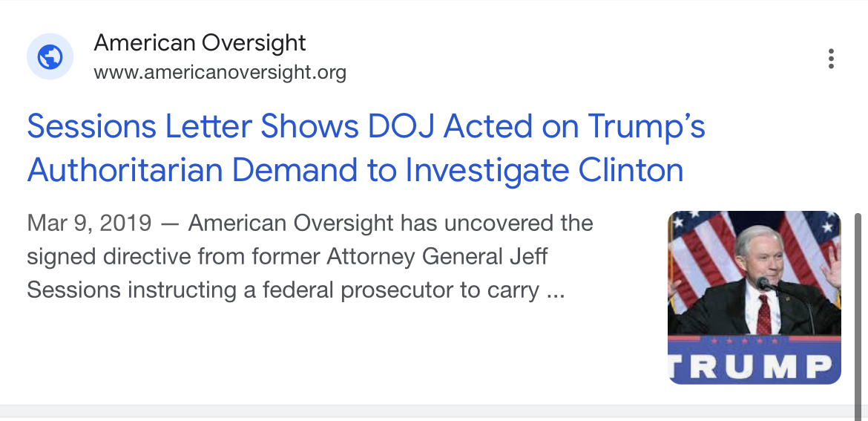The image size is (868, 421).
Task: Open the Sessions Letter Shows DOJ headline link
Action: tap(366, 147)
